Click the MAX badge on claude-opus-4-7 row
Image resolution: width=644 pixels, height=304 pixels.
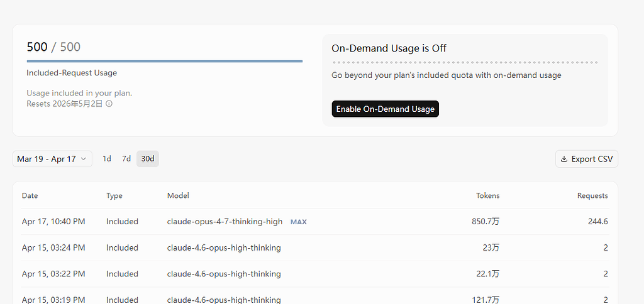tap(299, 222)
